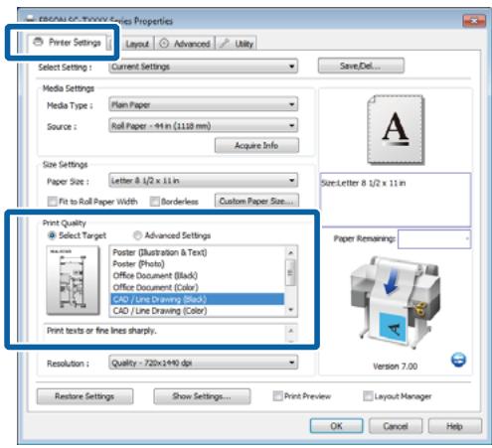This screenshot has width=492, height=448.
Task: Confirm with the OK button
Action: 336,426
